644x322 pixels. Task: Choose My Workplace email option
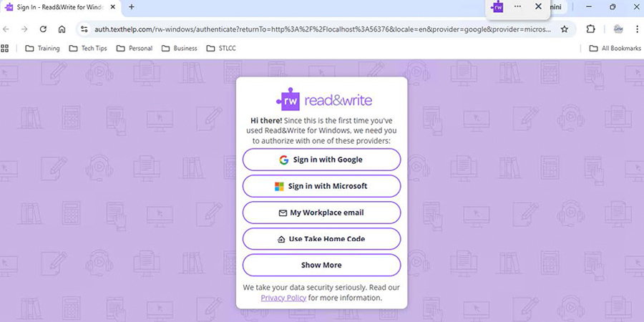point(321,213)
